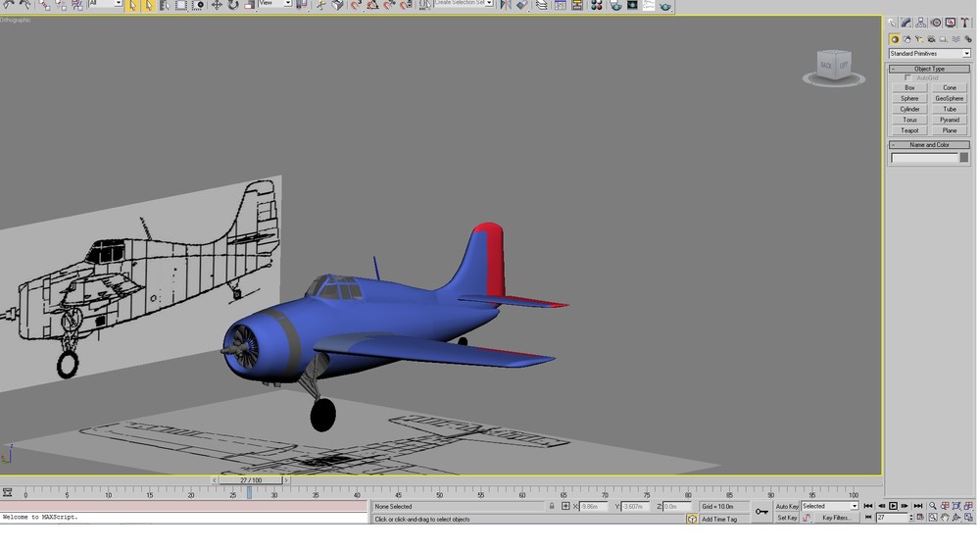Click the Quick Render teapot icon
980x551 pixels.
pyautogui.click(x=665, y=5)
